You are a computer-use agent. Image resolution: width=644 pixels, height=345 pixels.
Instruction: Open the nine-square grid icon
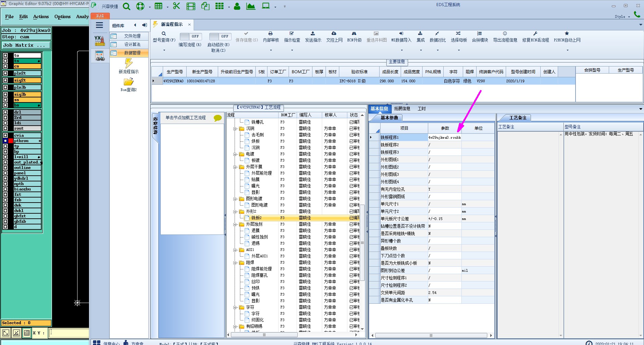pos(219,6)
